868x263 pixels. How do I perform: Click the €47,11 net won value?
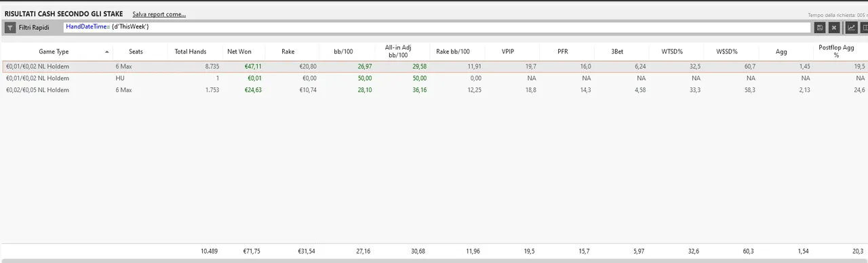pos(253,66)
